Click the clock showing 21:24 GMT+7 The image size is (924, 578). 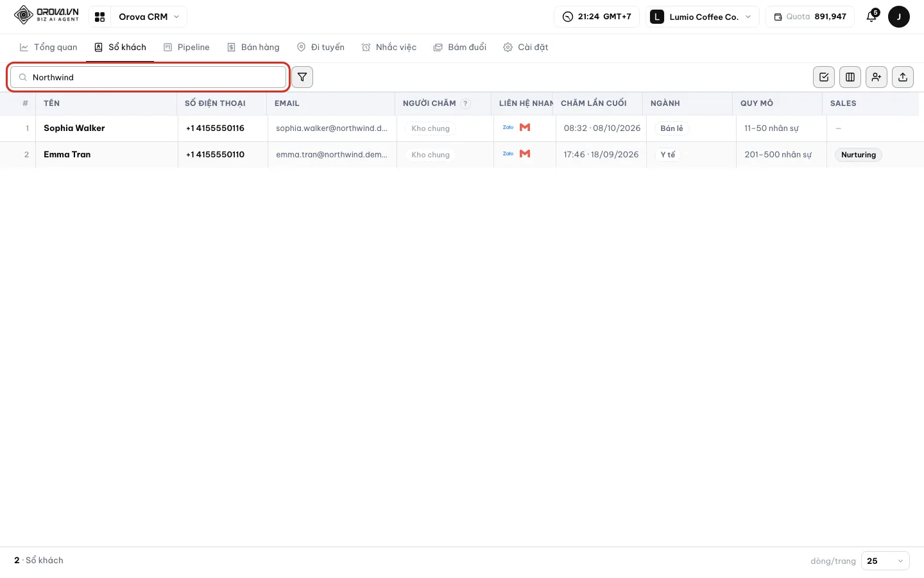click(597, 17)
